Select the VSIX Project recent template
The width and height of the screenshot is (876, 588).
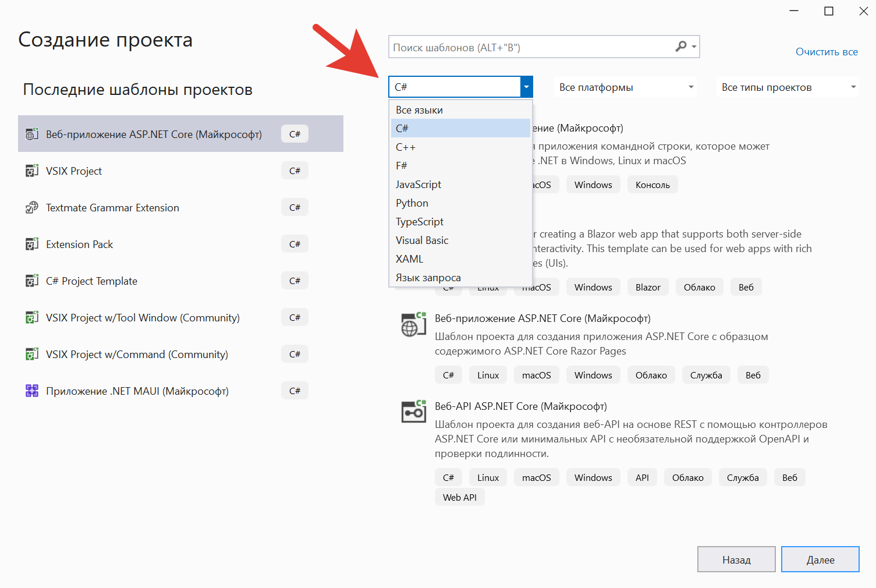[180, 171]
